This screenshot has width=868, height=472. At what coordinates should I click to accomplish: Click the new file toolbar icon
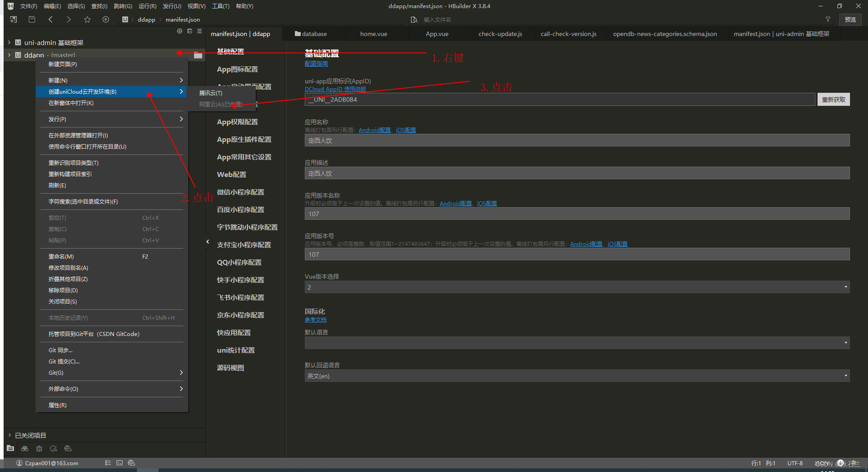click(x=14, y=19)
